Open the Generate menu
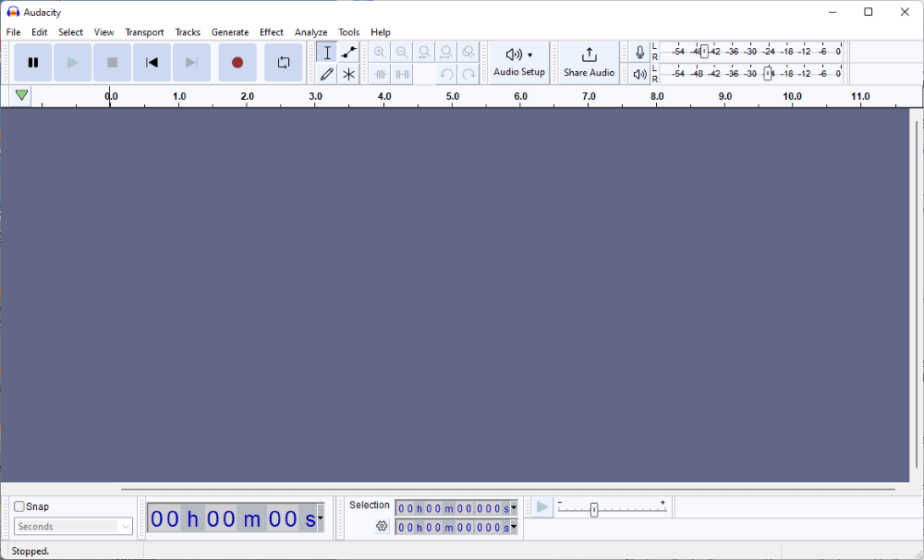 (x=230, y=32)
